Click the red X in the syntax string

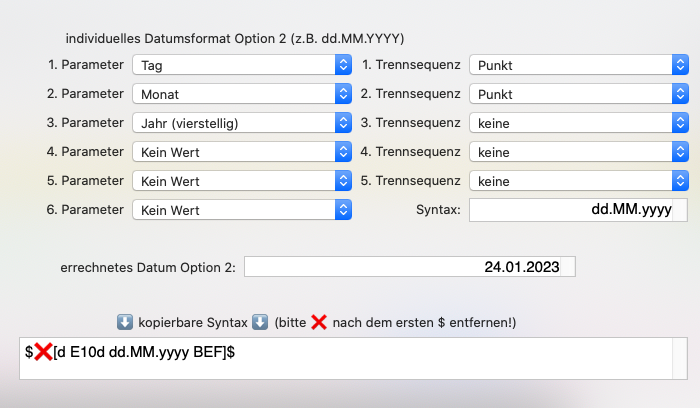point(43,352)
